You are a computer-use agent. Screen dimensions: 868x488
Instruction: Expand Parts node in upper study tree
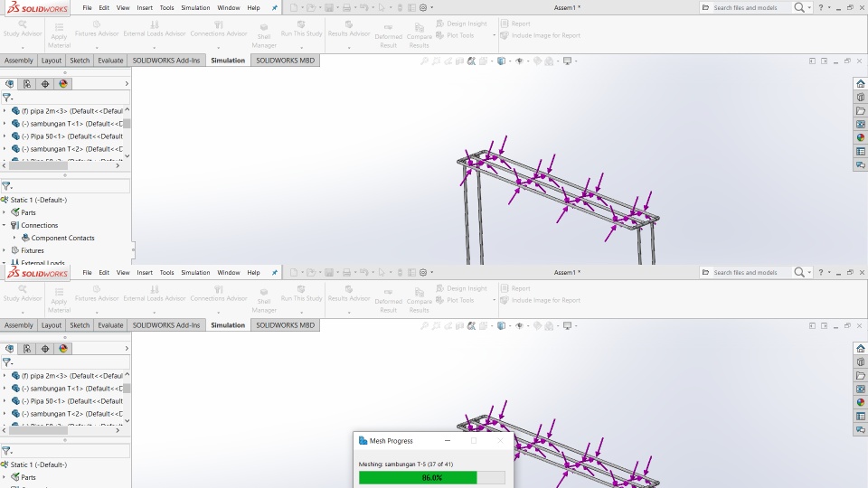(5, 212)
